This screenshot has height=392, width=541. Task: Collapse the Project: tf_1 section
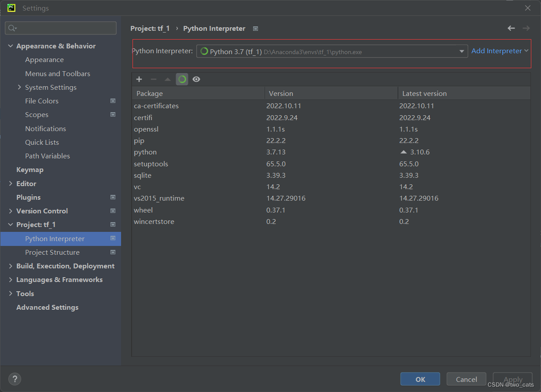tap(11, 224)
